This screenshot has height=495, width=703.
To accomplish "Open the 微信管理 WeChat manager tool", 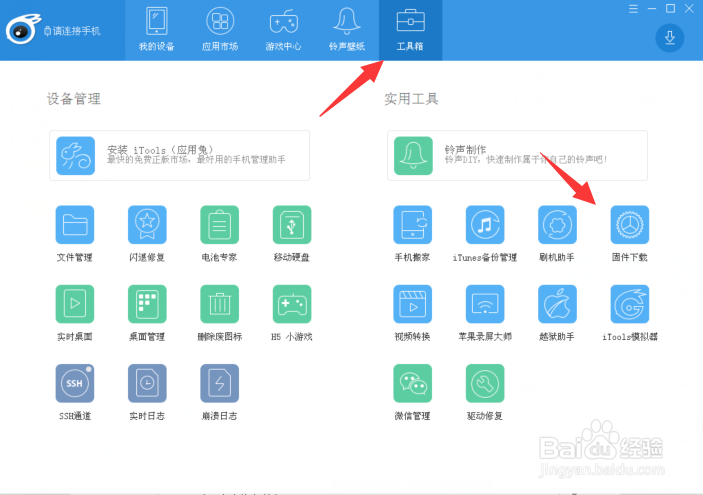I will click(x=412, y=383).
